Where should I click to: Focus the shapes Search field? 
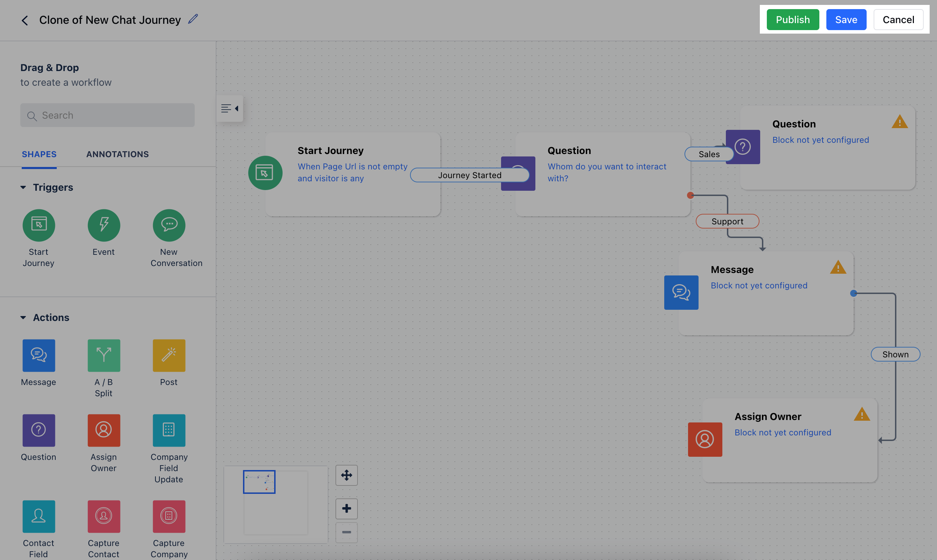click(x=107, y=115)
